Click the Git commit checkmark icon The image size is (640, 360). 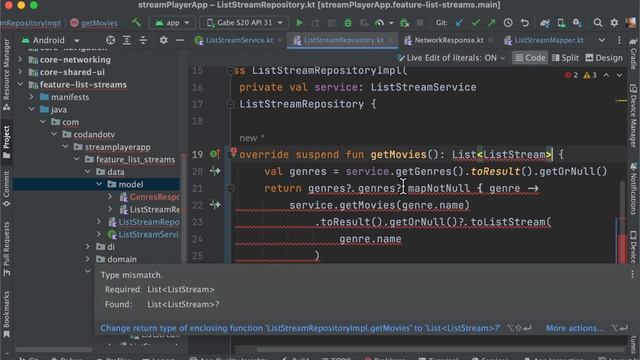(x=476, y=23)
